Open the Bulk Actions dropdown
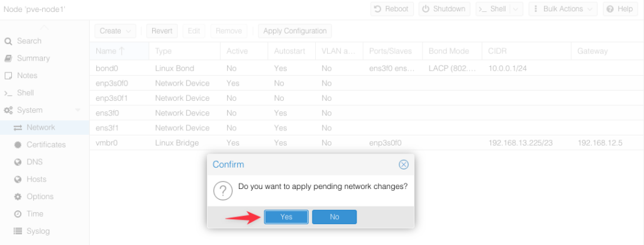The width and height of the screenshot is (644, 245). coord(563,9)
